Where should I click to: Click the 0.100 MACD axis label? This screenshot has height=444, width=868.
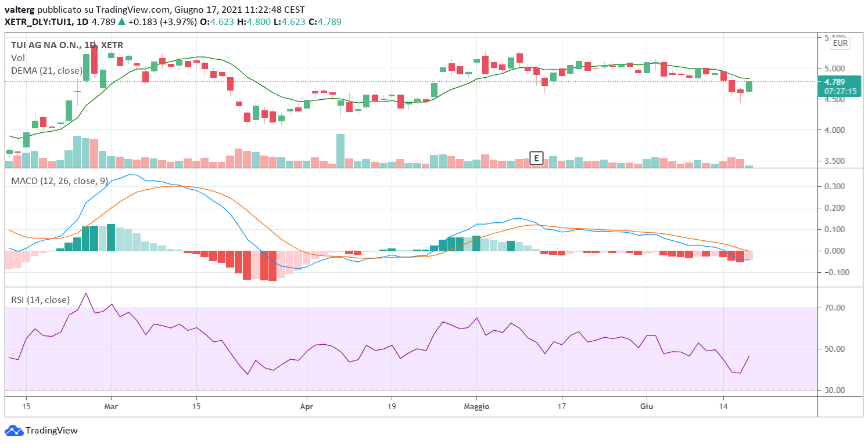pyautogui.click(x=834, y=230)
